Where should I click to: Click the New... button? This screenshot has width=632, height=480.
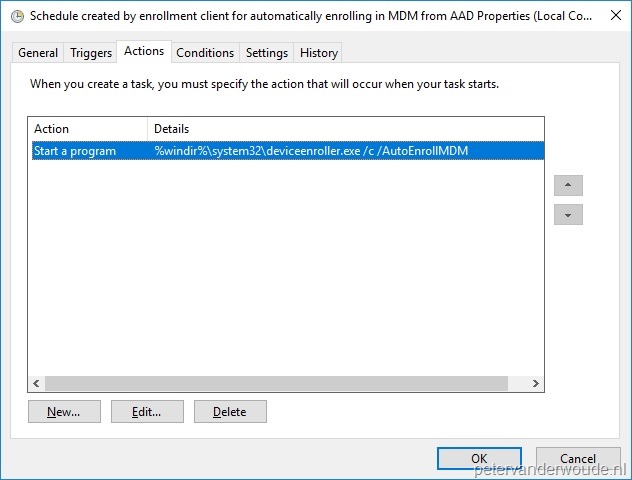64,411
